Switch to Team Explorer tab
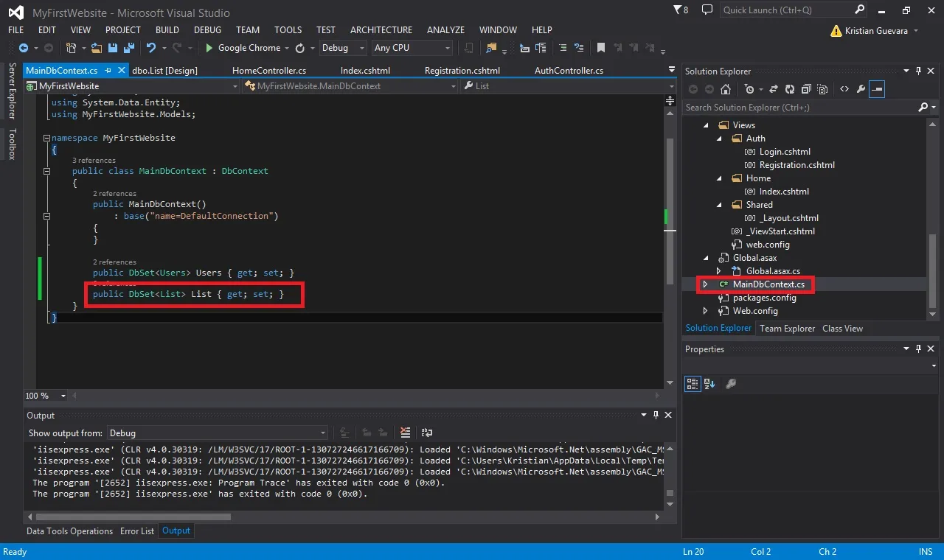Image resolution: width=944 pixels, height=560 pixels. click(x=787, y=329)
